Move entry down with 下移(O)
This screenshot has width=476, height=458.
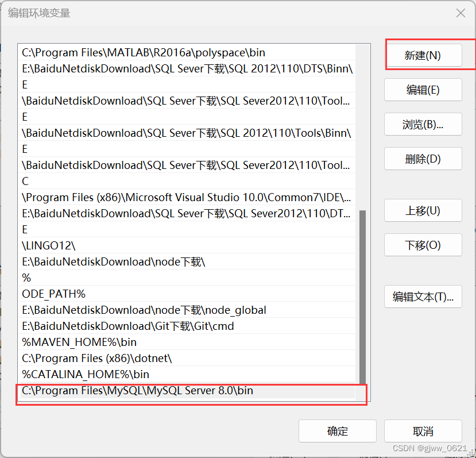423,245
